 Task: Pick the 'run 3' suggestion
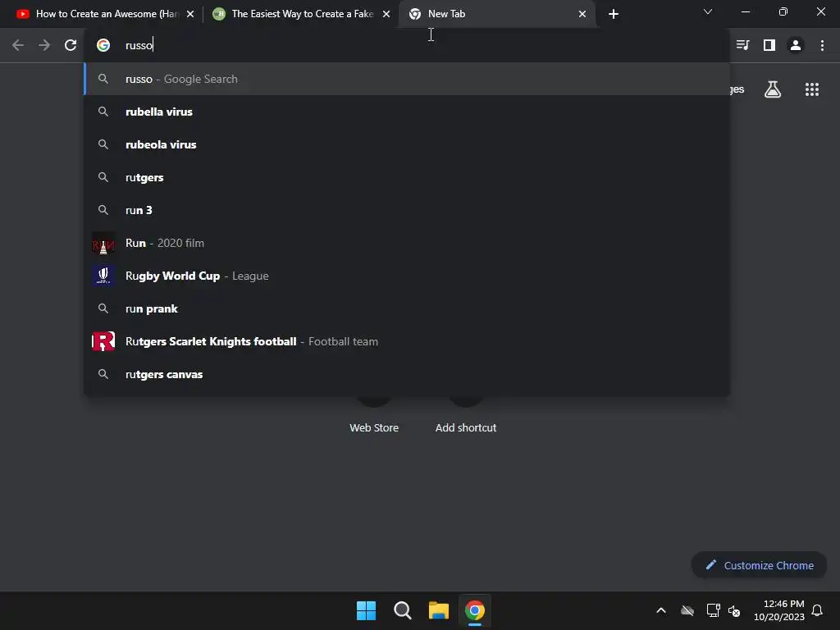407,210
